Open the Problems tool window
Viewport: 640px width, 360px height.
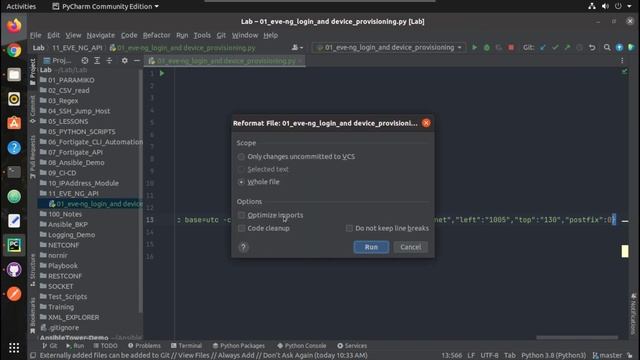[144, 346]
